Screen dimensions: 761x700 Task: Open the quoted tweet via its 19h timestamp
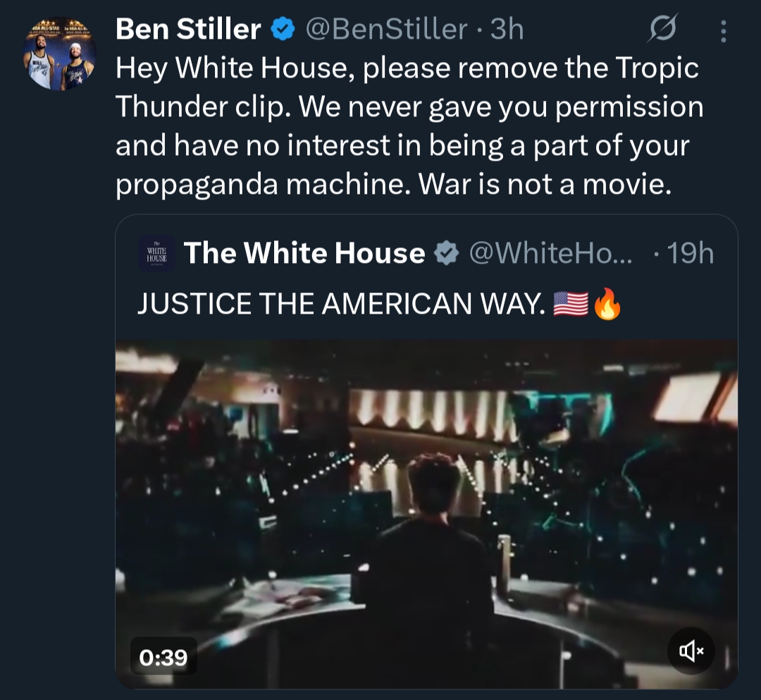(x=691, y=254)
